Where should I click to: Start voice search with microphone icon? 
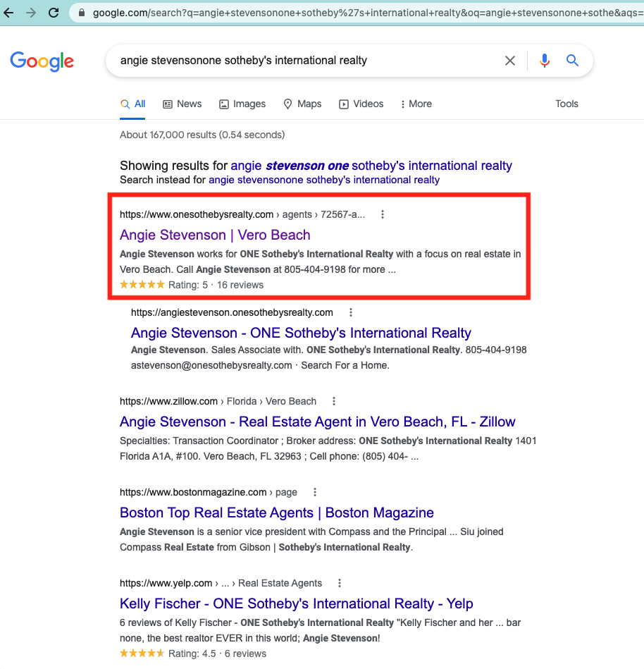(544, 61)
